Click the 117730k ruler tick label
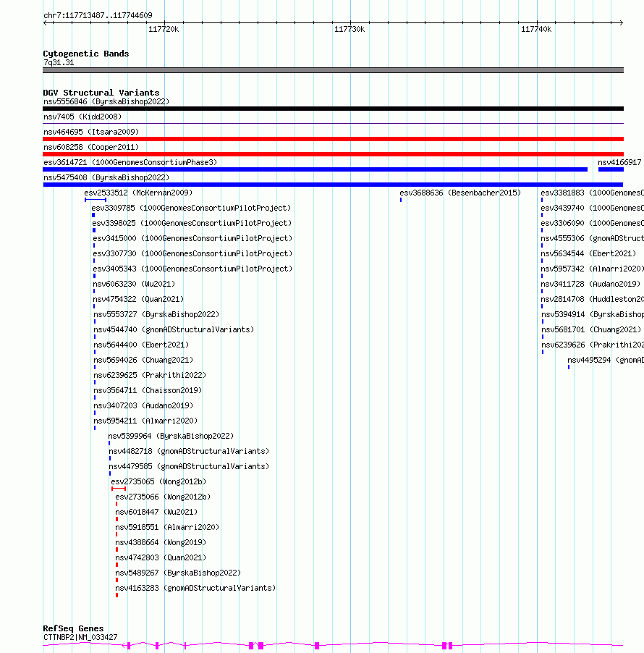This screenshot has height=653, width=644. pyautogui.click(x=349, y=29)
